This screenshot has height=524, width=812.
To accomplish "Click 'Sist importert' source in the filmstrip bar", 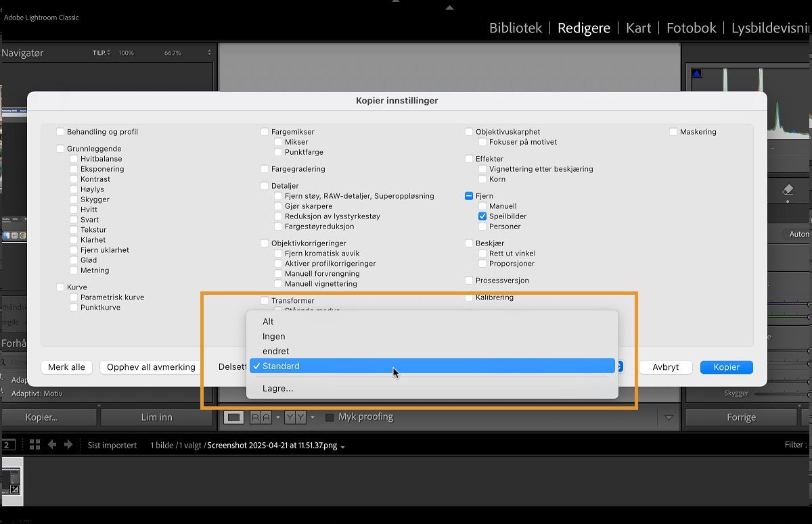I will pyautogui.click(x=112, y=445).
